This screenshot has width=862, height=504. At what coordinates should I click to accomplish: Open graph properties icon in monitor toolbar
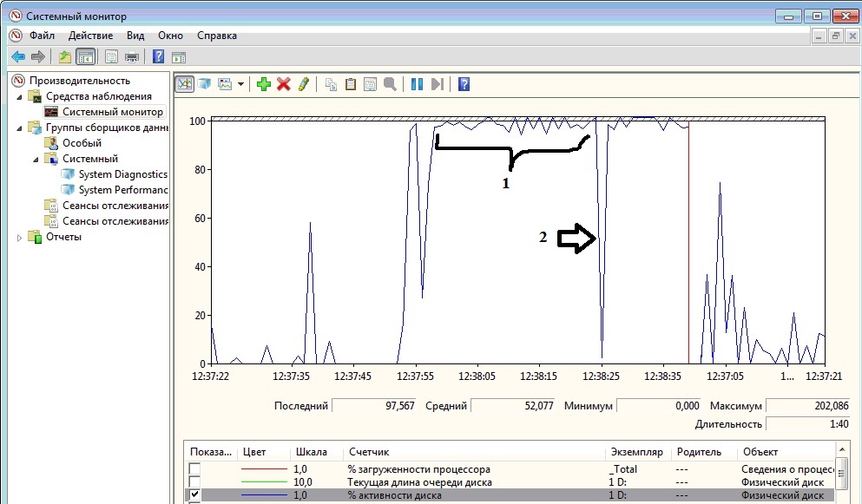371,84
